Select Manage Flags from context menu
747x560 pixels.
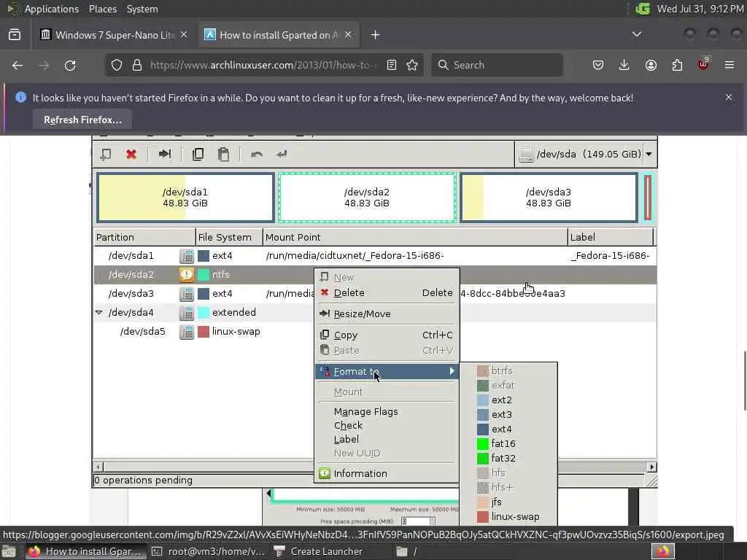click(x=387, y=411)
